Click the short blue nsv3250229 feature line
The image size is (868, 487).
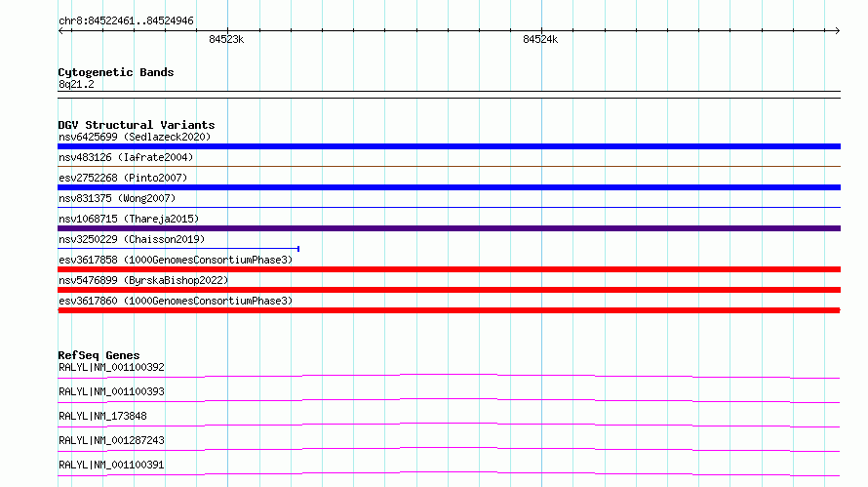[x=178, y=248]
